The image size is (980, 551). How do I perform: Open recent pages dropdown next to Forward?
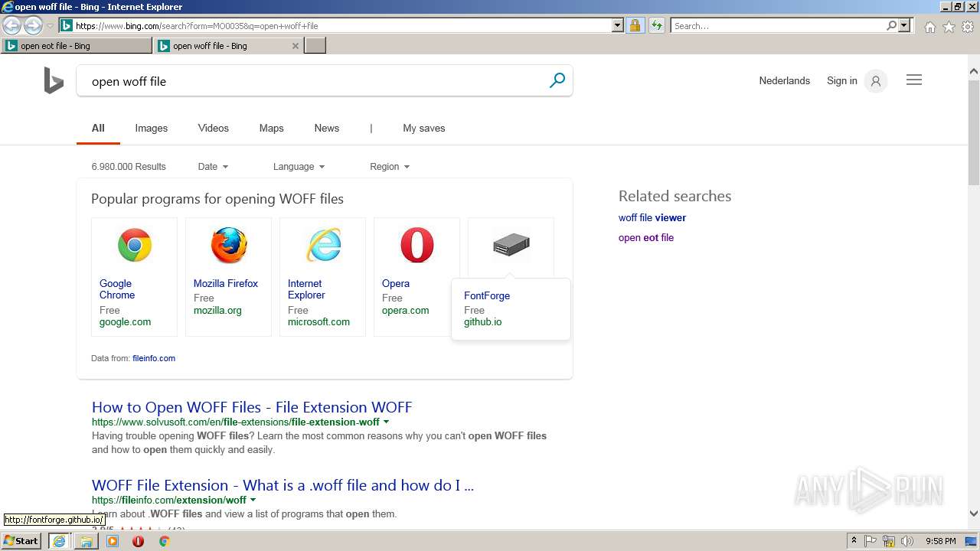click(x=50, y=25)
